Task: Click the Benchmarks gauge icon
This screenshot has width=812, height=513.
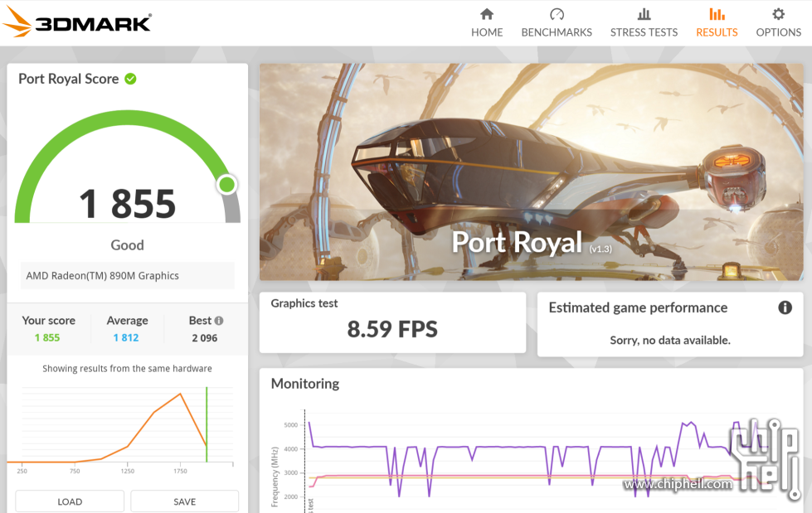Action: [557, 14]
